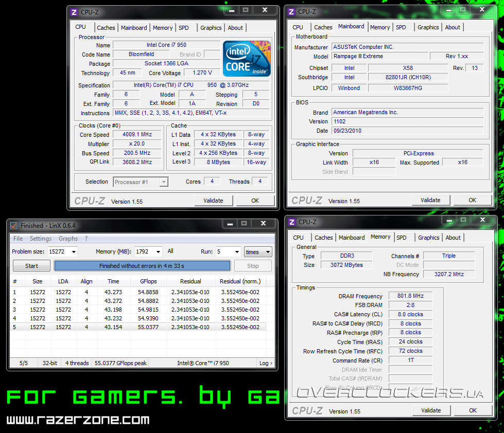Open the Settings menu in LinX
This screenshot has width=504, height=433.
(x=41, y=239)
